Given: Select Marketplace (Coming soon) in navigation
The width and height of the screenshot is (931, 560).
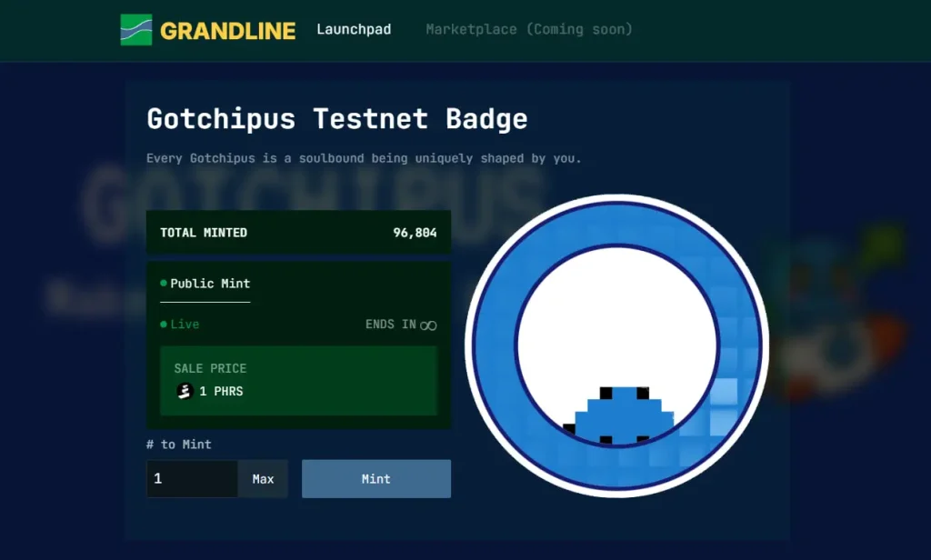Looking at the screenshot, I should (x=529, y=29).
